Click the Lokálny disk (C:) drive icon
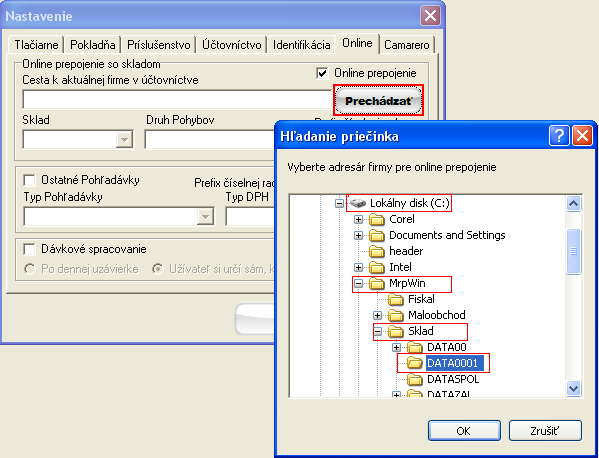This screenshot has height=458, width=599. coord(358,203)
